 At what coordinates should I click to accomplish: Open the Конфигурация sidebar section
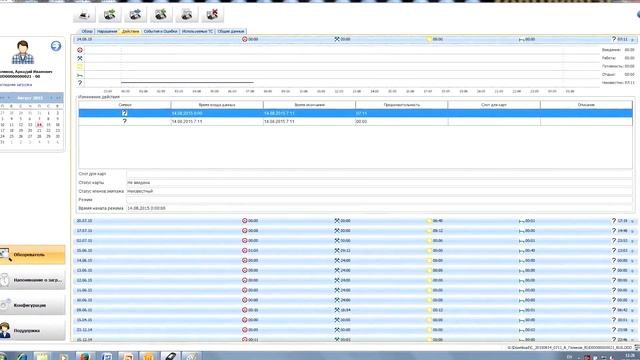[x=32, y=305]
